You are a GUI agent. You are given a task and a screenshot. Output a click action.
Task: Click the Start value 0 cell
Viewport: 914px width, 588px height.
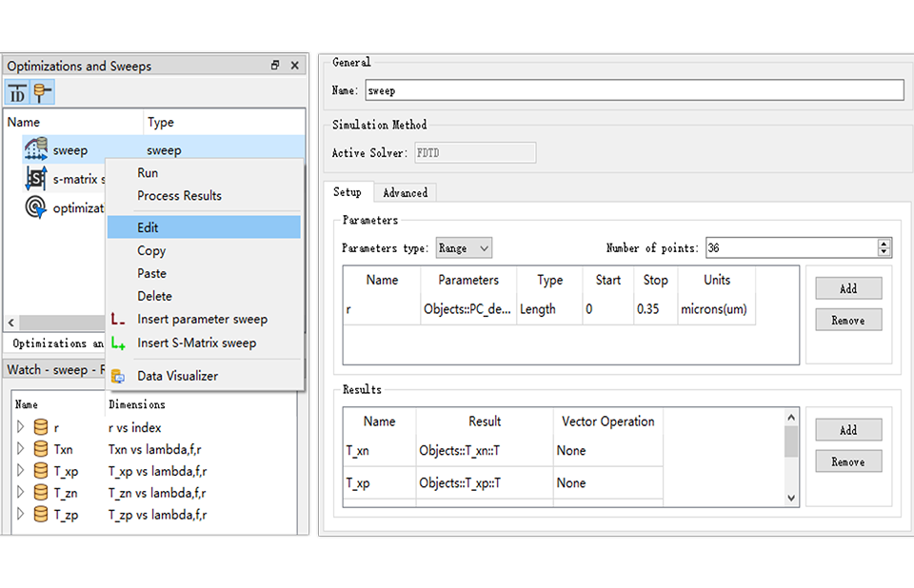click(x=607, y=309)
